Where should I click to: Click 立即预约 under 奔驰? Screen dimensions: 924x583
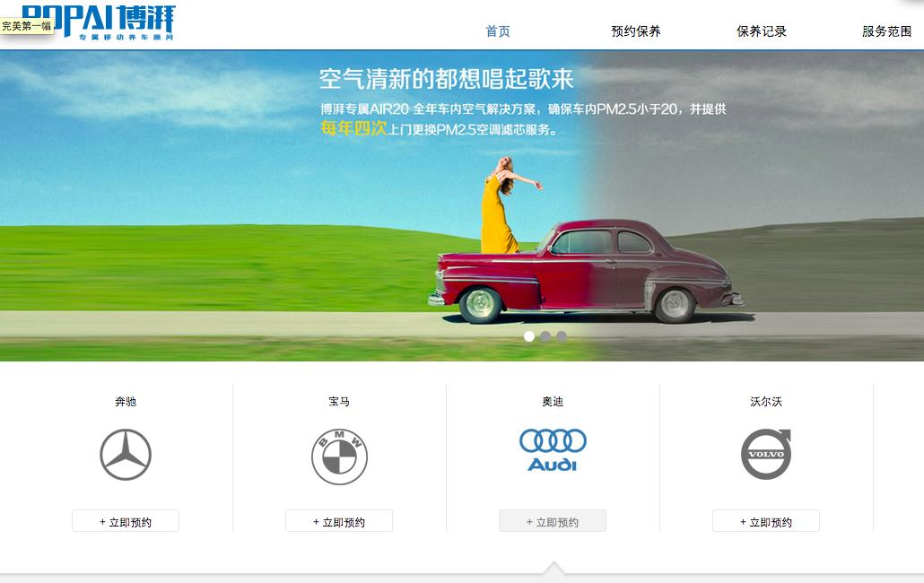pyautogui.click(x=126, y=521)
